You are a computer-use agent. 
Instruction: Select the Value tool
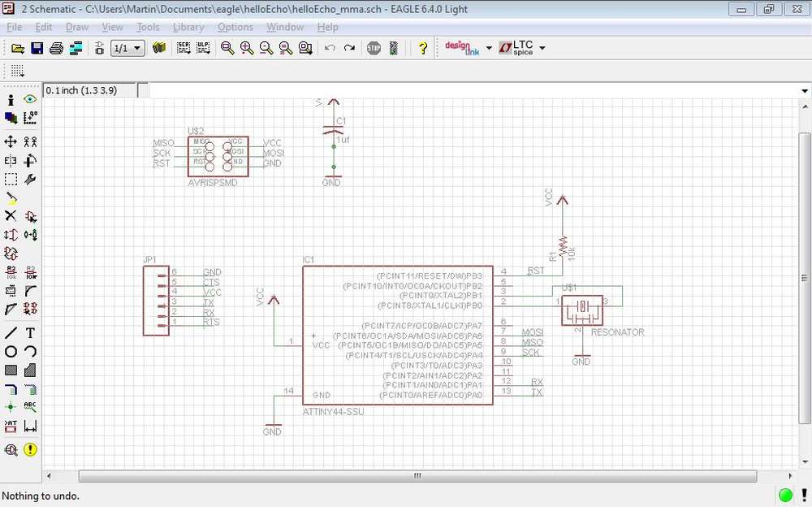point(31,272)
